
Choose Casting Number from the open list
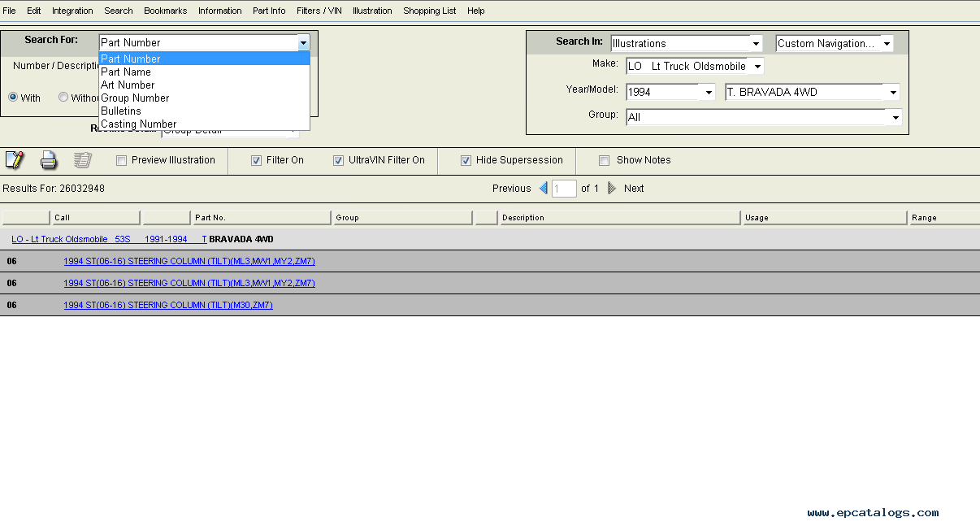click(138, 124)
